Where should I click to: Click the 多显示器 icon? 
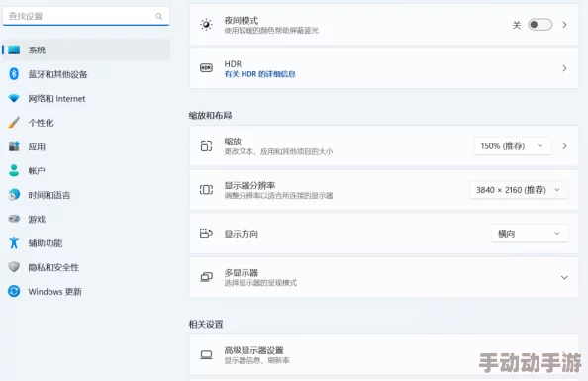click(x=206, y=277)
